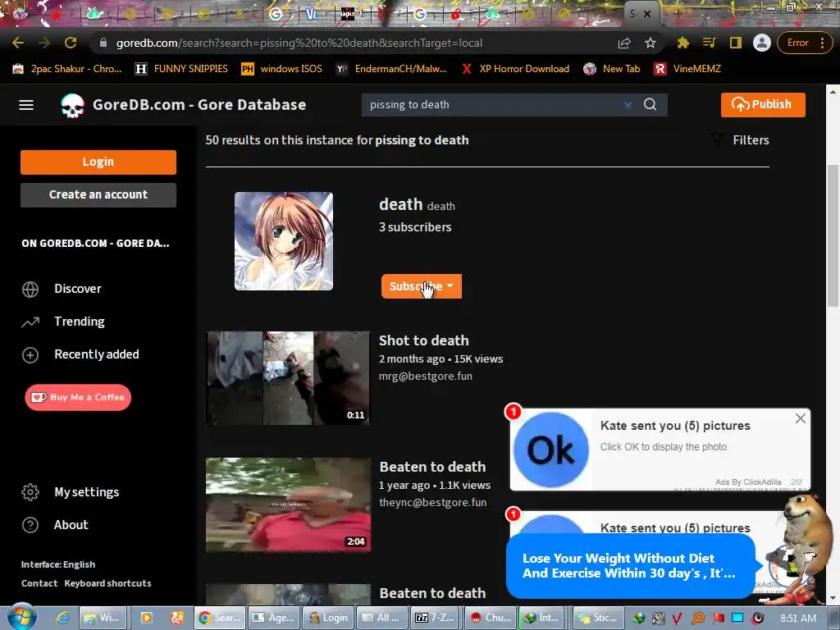Switch to the 7-Z... taskbar window
The height and width of the screenshot is (630, 840).
pyautogui.click(x=436, y=618)
